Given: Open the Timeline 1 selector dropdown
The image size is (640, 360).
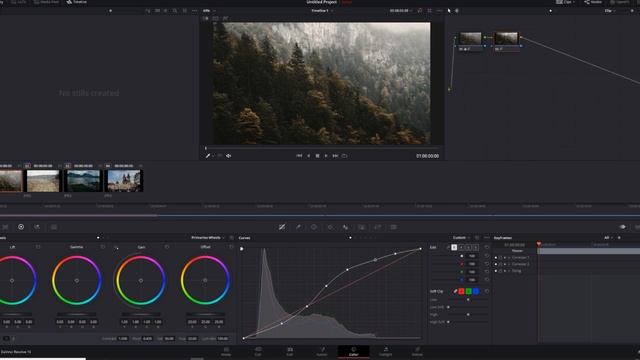Looking at the screenshot, I should [x=322, y=11].
